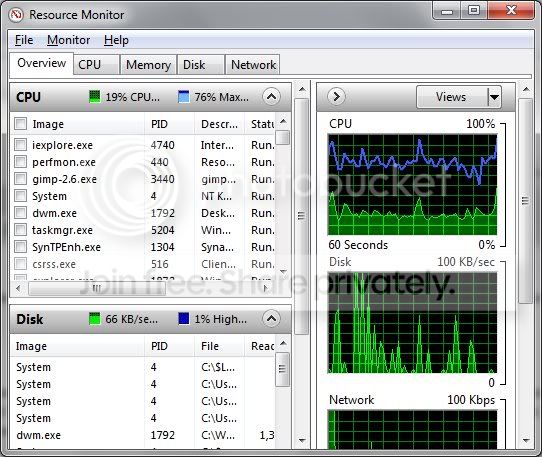
Task: Check the SynTPEnh.exe process checkbox
Action: 20,247
